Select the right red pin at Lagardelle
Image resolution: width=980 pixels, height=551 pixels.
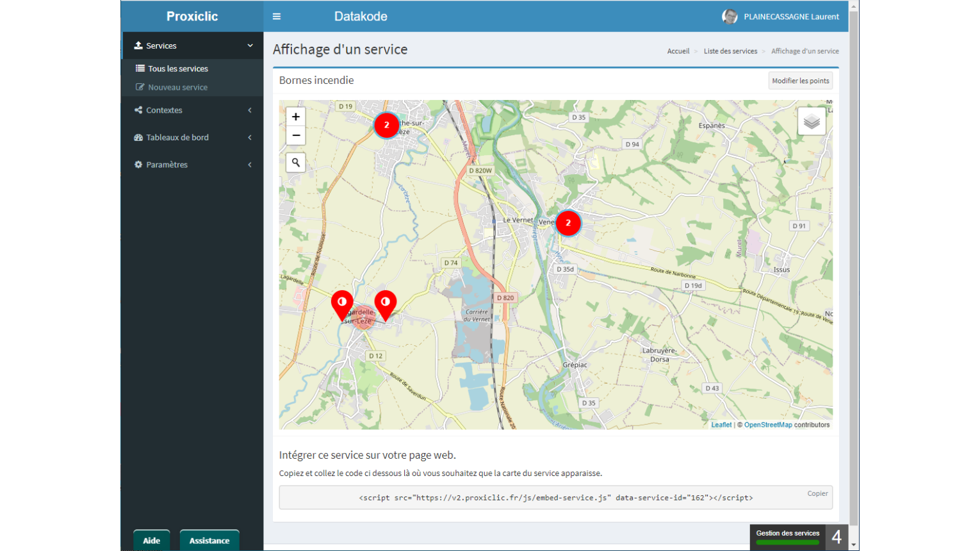[385, 305]
